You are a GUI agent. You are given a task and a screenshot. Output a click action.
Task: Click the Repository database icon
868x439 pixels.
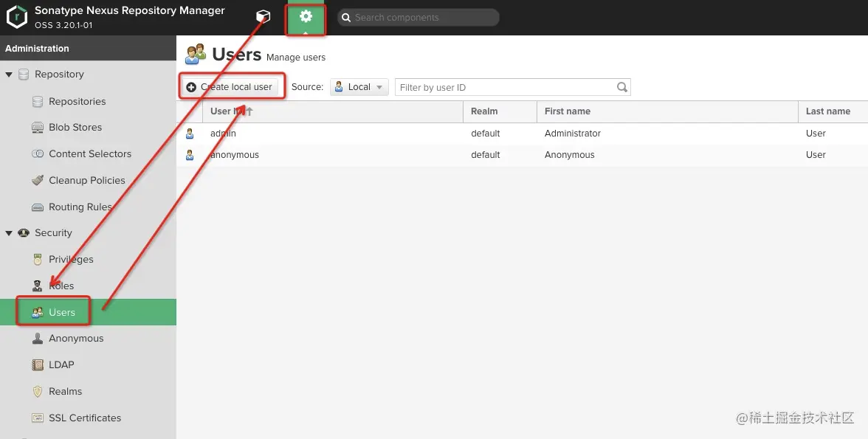pyautogui.click(x=24, y=75)
